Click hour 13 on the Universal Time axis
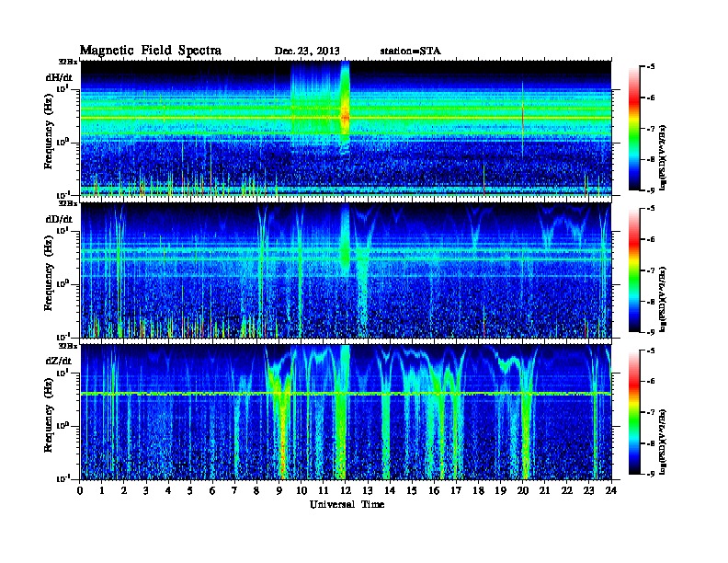This screenshot has height=563, width=728. pyautogui.click(x=369, y=490)
